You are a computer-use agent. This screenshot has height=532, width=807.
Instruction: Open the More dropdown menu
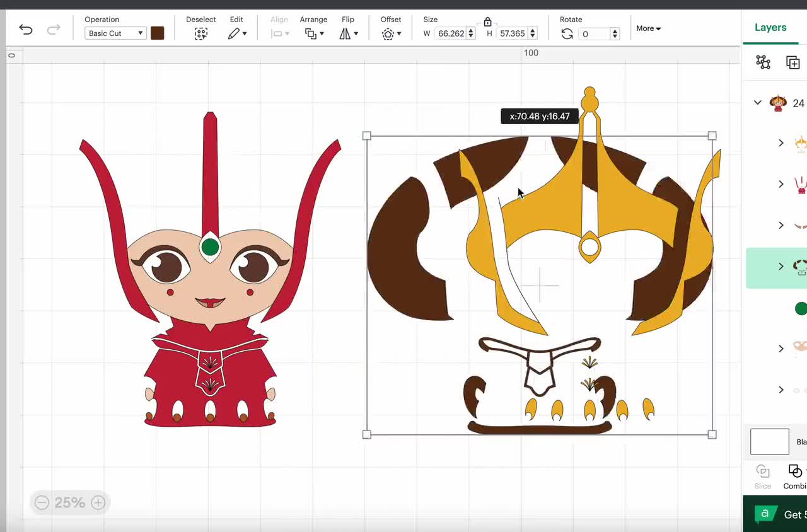pos(649,28)
